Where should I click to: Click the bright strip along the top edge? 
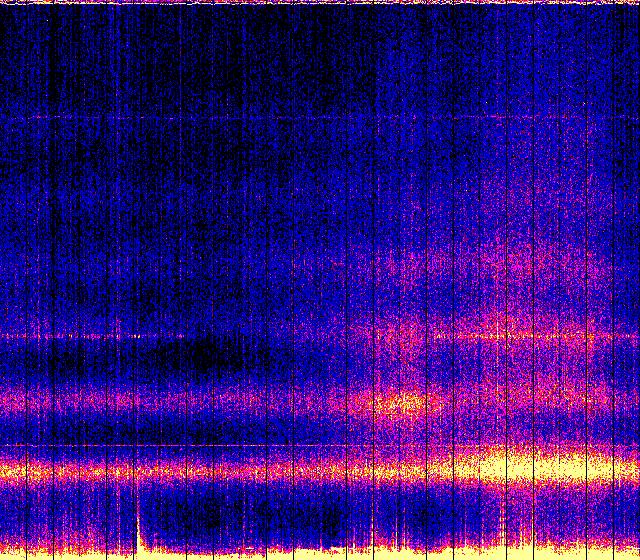(320, 3)
